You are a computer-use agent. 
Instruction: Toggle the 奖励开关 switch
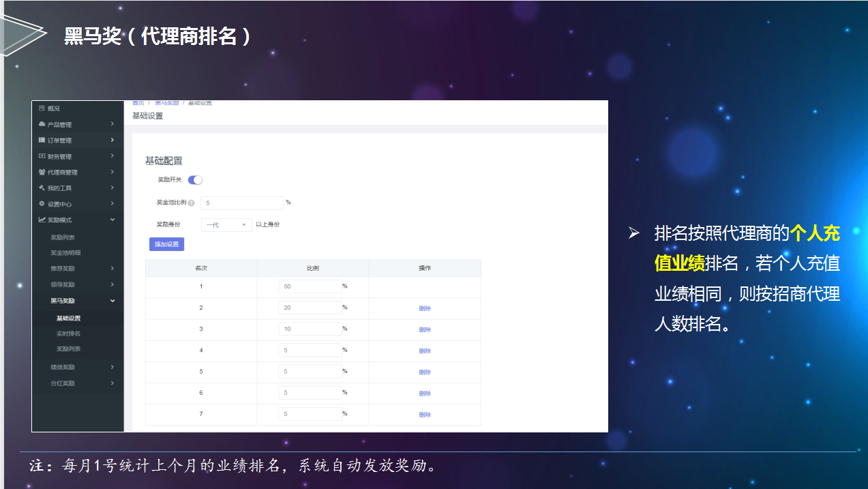pyautogui.click(x=196, y=180)
